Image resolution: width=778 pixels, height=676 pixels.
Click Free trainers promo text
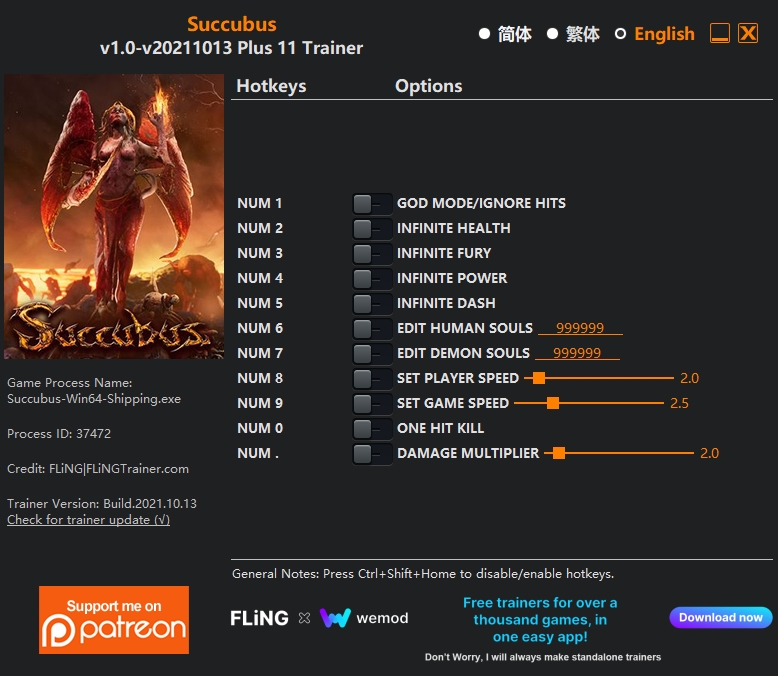pyautogui.click(x=540, y=619)
